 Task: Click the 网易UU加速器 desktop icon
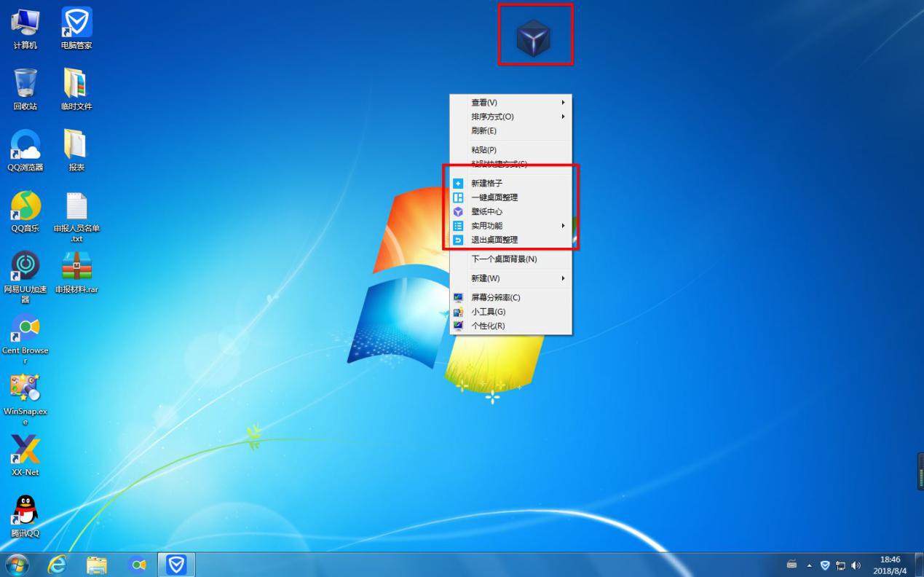tap(25, 267)
